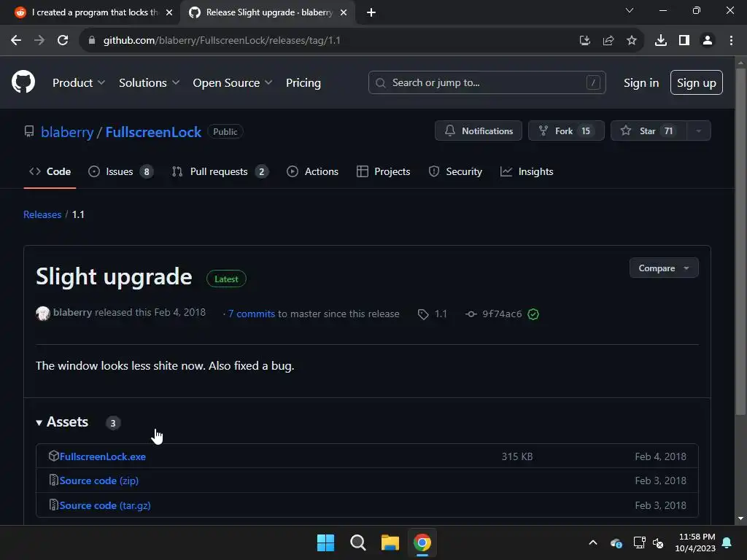
Task: Open the tab search chevron in title bar
Action: (630, 10)
